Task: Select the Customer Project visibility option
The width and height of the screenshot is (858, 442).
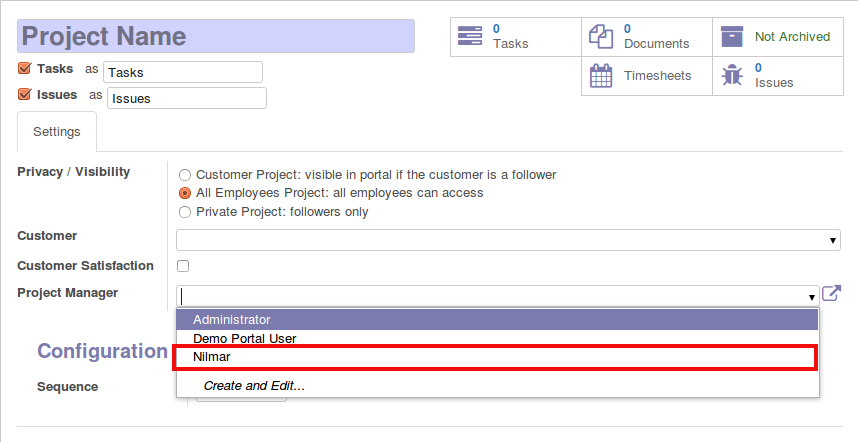Action: click(185, 175)
